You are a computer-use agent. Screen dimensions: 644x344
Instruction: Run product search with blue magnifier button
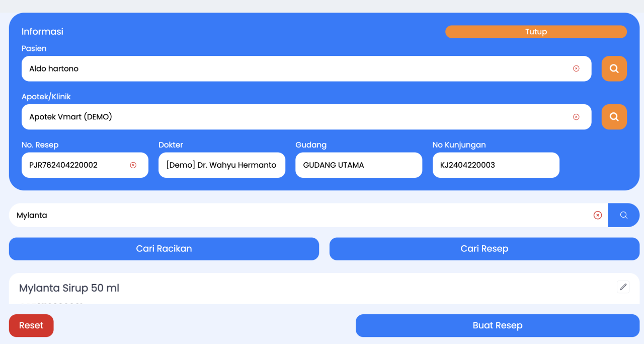[x=623, y=215]
